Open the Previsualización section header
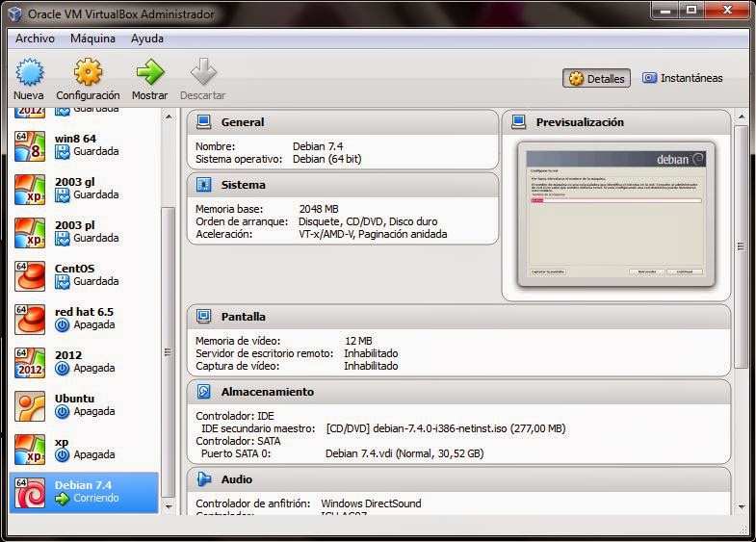The width and height of the screenshot is (756, 542). click(616, 122)
